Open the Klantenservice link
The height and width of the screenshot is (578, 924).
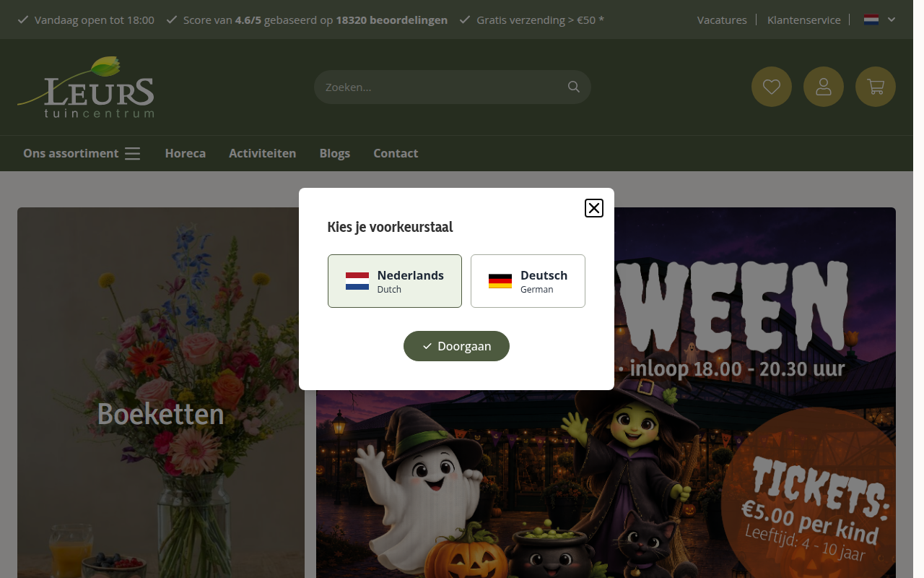[804, 20]
